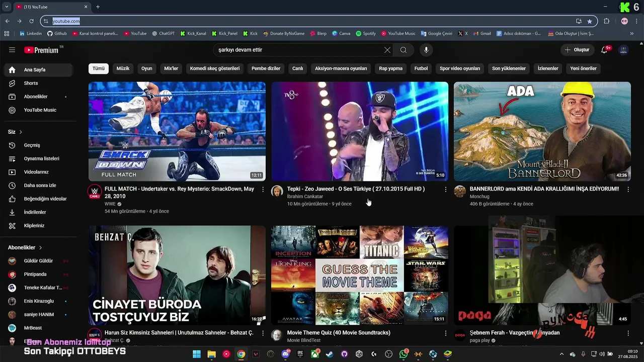Open Behzat Ç. video thumbnail
Viewport: 644px width, 362px height.
[x=177, y=275]
